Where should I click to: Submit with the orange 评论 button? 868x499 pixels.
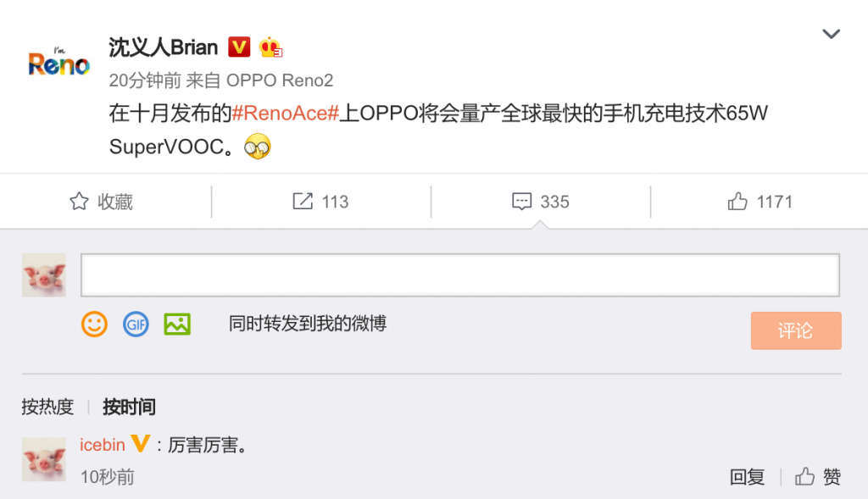pyautogui.click(x=796, y=330)
